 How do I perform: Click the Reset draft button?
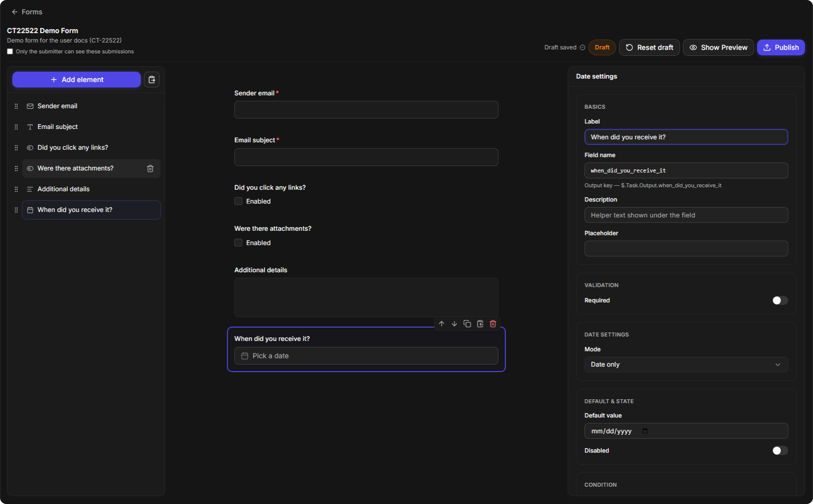[649, 47]
